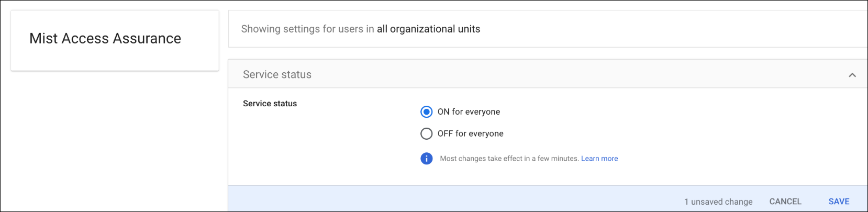Click the Service status panel header title
The height and width of the screenshot is (212, 868).
(277, 74)
